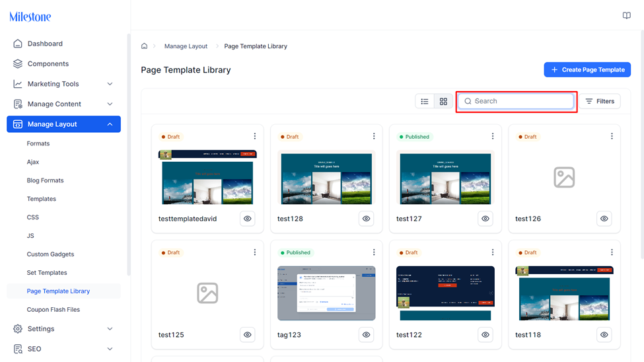
Task: Select Page Template Library in the sidebar
Action: [63, 291]
